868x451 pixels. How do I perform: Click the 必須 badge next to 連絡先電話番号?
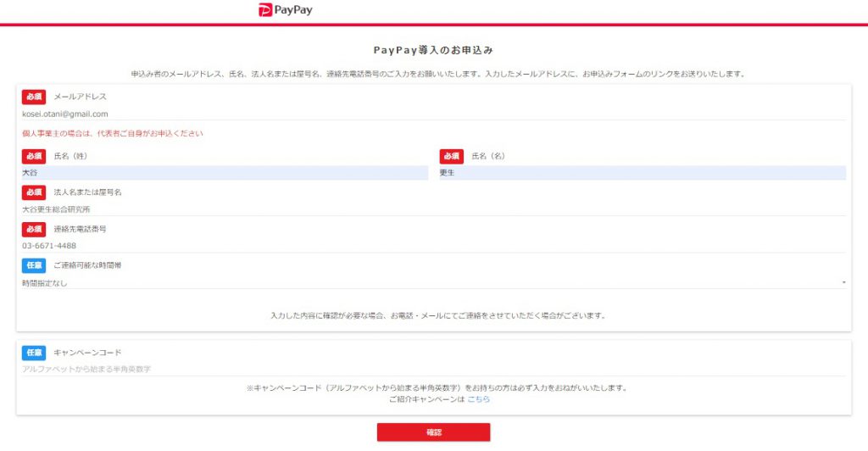34,229
